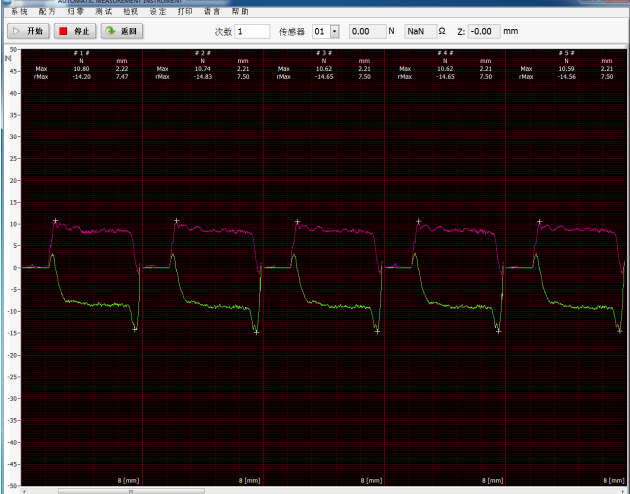
Task: Click the Max force value 10.59
Action: (x=567, y=69)
